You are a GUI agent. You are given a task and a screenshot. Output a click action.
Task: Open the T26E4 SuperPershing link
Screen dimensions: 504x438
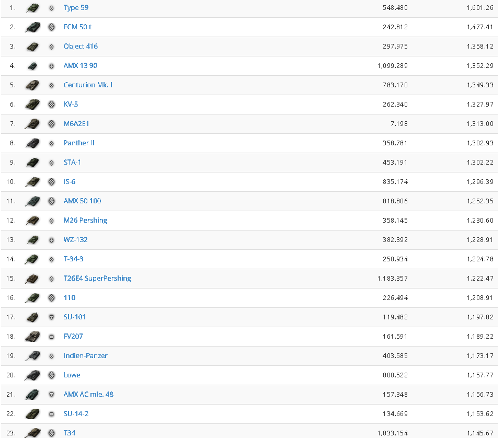point(97,279)
